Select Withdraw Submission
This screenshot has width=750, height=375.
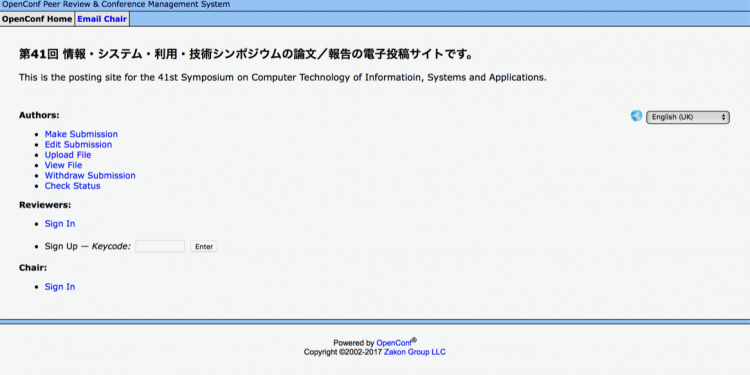(90, 176)
